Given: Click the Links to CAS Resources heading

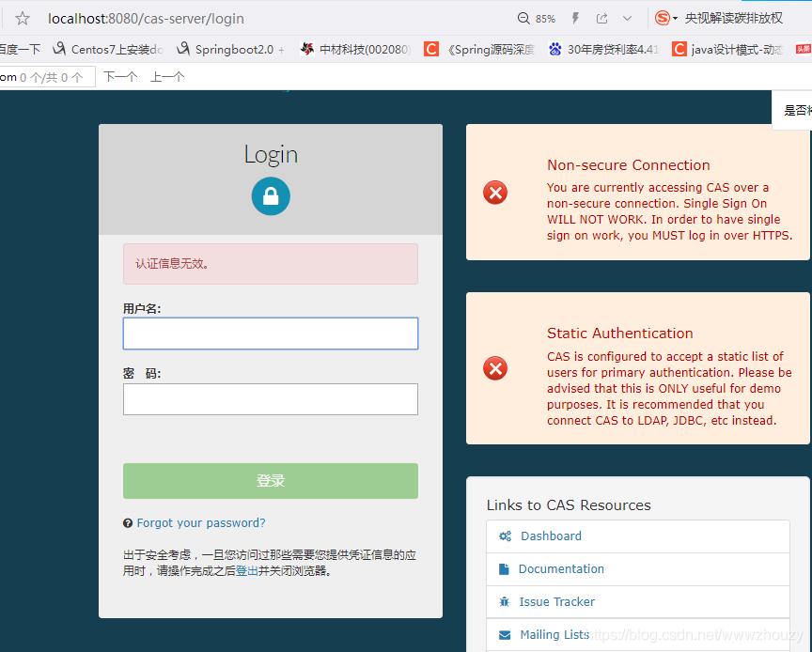Looking at the screenshot, I should pyautogui.click(x=569, y=505).
